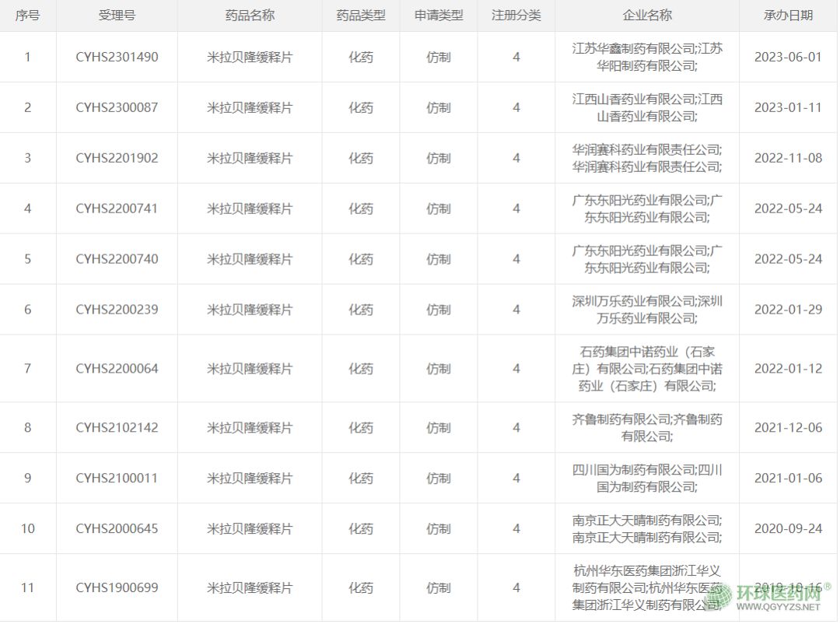Open the CYHS2200239 application record
This screenshot has width=840, height=624.
(117, 310)
